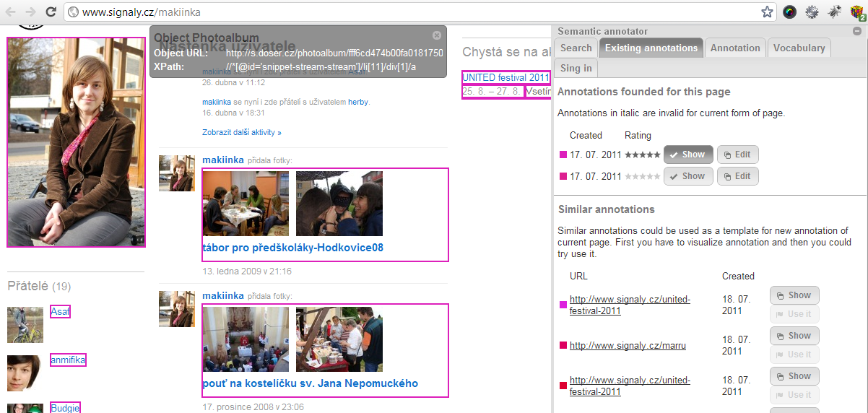Click the Object URL value in the tooltip
This screenshot has width=868, height=413.
[x=334, y=53]
